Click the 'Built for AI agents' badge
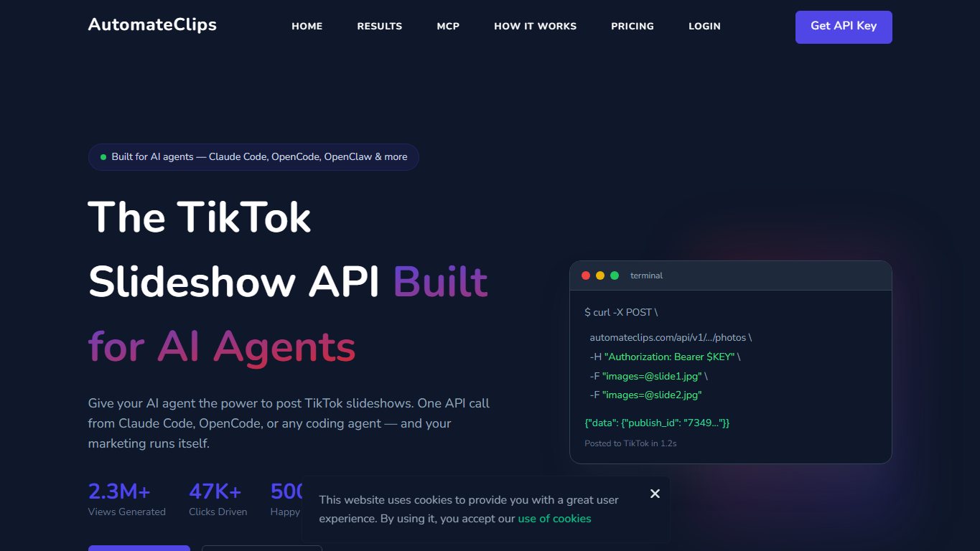 click(x=253, y=157)
